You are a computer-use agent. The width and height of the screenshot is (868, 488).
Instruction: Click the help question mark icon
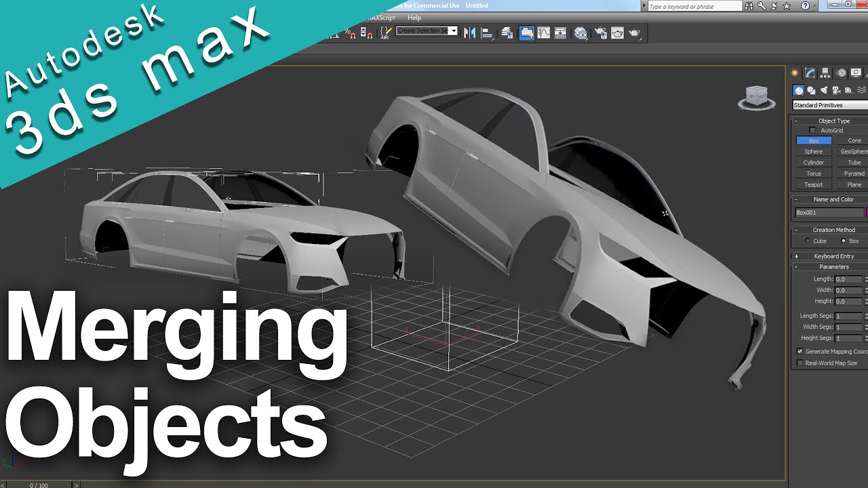(805, 6)
